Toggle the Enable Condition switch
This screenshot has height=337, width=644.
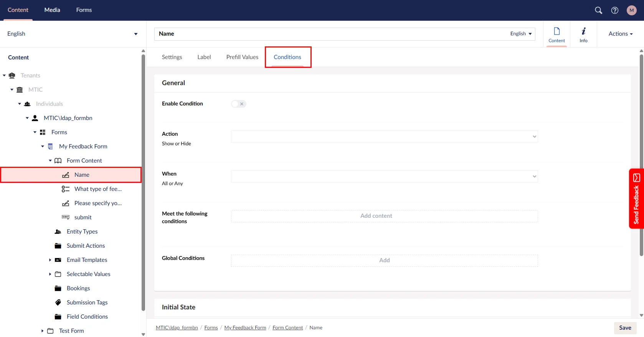pyautogui.click(x=238, y=104)
